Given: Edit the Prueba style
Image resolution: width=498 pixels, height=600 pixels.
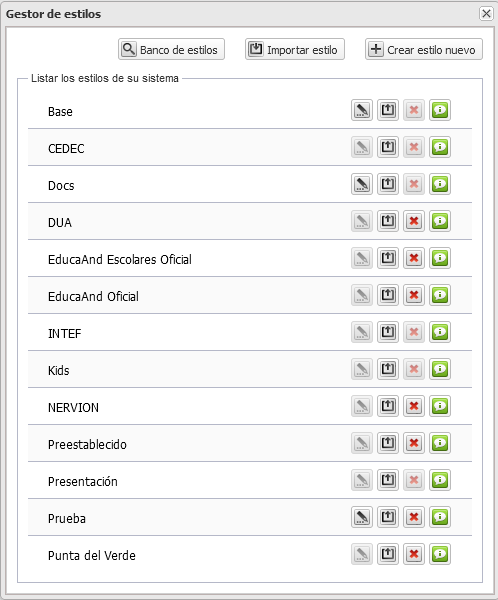Looking at the screenshot, I should pos(362,517).
